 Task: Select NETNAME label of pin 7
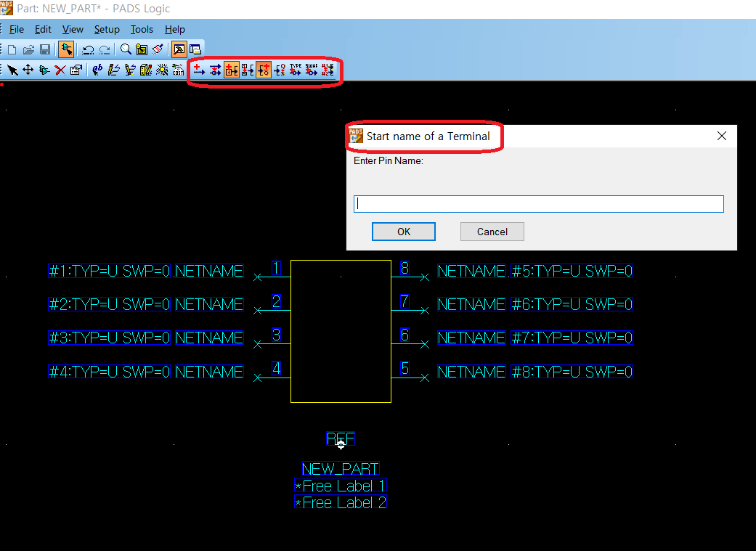pos(471,304)
